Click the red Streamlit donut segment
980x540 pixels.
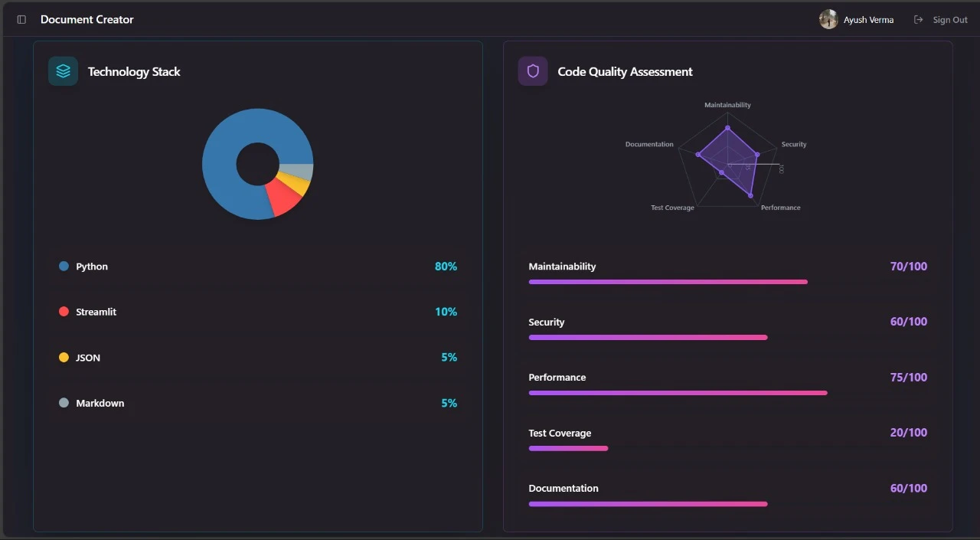[284, 199]
